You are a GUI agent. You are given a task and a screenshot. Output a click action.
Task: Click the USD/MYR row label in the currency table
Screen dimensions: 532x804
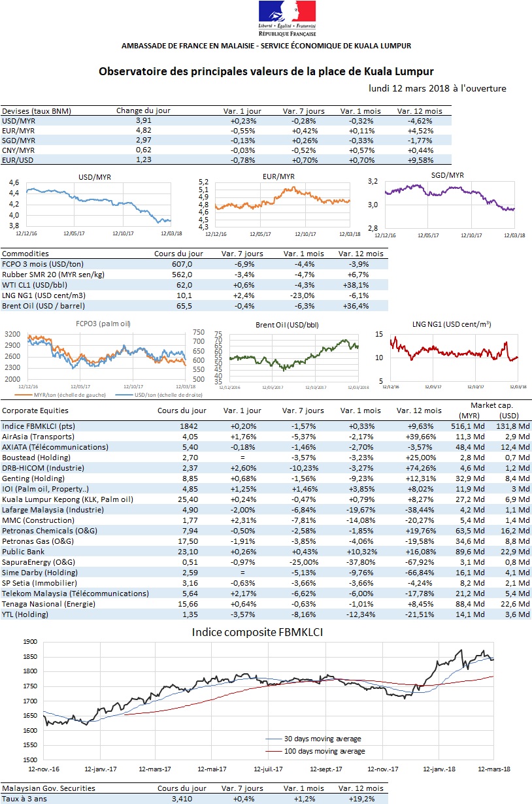tap(20, 121)
